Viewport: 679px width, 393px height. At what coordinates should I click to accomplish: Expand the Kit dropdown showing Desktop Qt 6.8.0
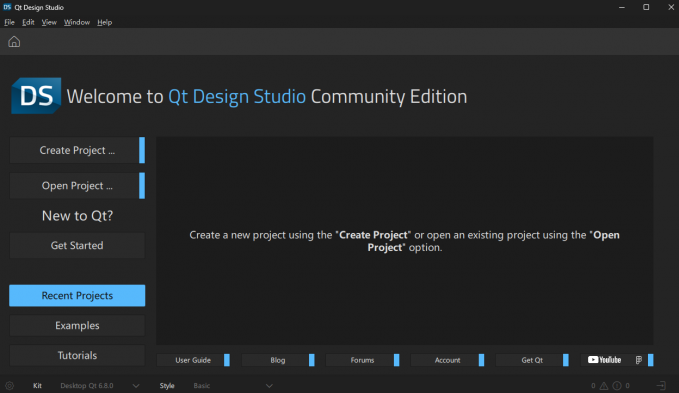click(100, 385)
